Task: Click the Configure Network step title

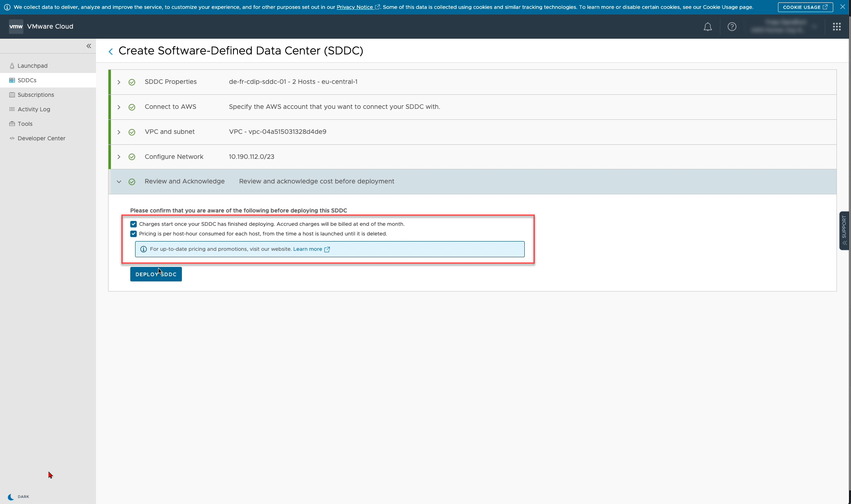Action: 174,157
